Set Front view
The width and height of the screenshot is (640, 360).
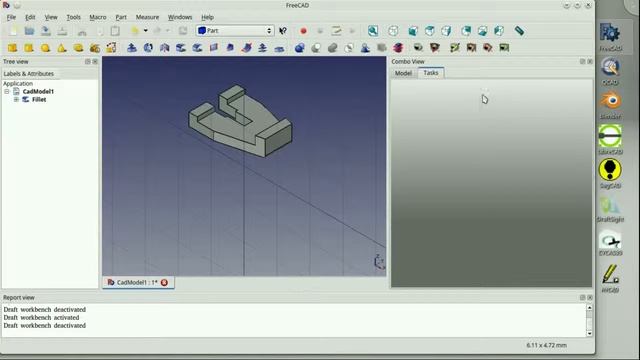point(413,31)
